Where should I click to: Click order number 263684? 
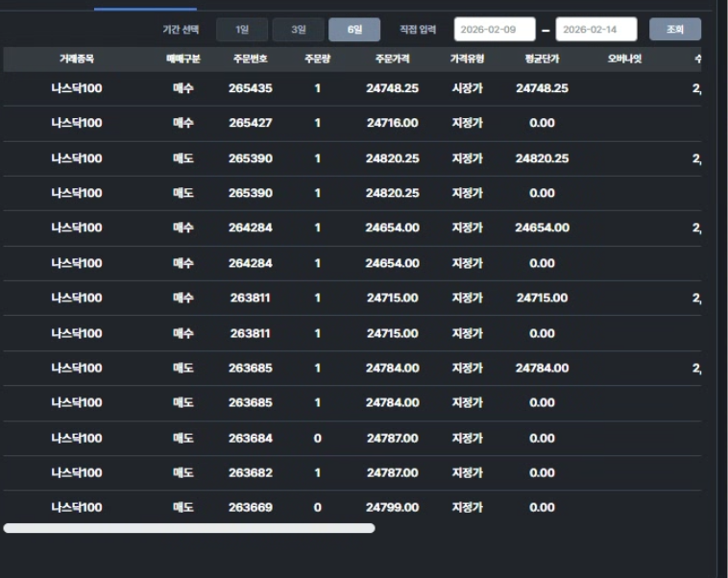(251, 438)
